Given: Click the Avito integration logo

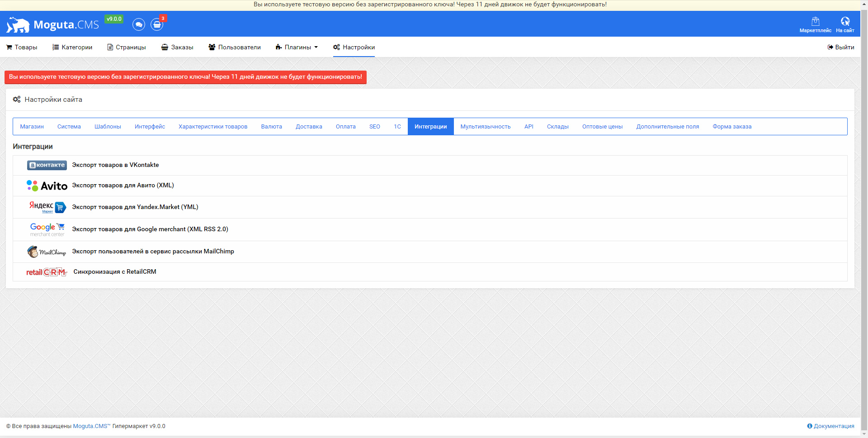Looking at the screenshot, I should [47, 186].
